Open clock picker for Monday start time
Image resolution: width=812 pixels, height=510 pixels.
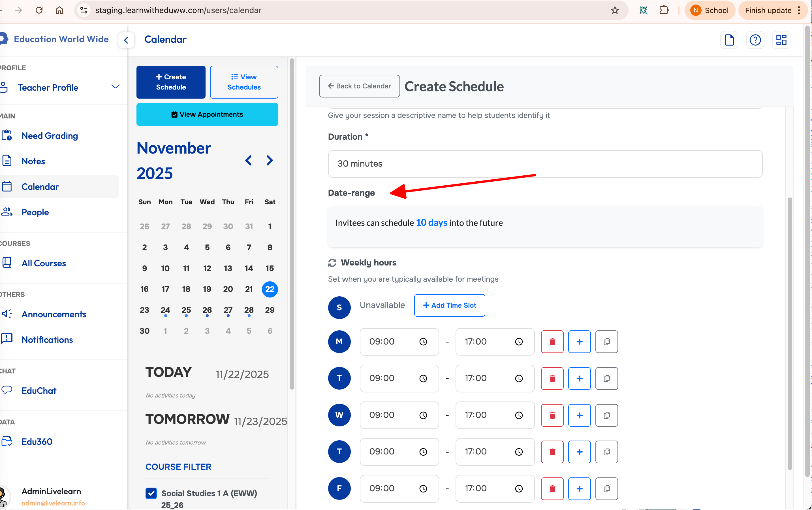coord(423,342)
